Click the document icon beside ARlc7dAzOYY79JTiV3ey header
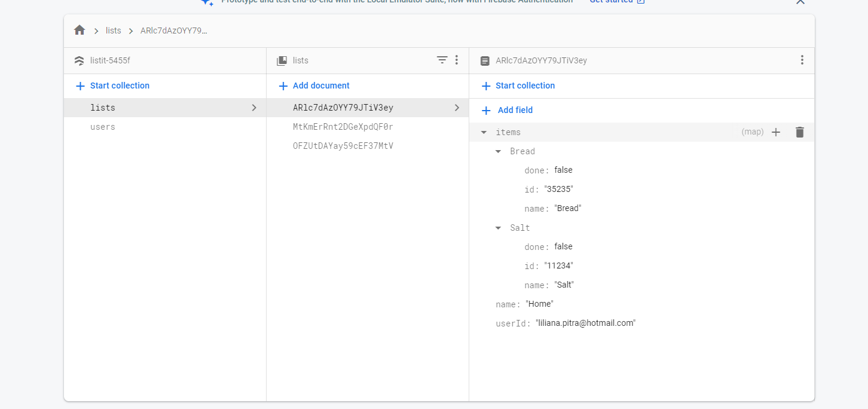Screen dimensions: 868x409 pos(485,60)
